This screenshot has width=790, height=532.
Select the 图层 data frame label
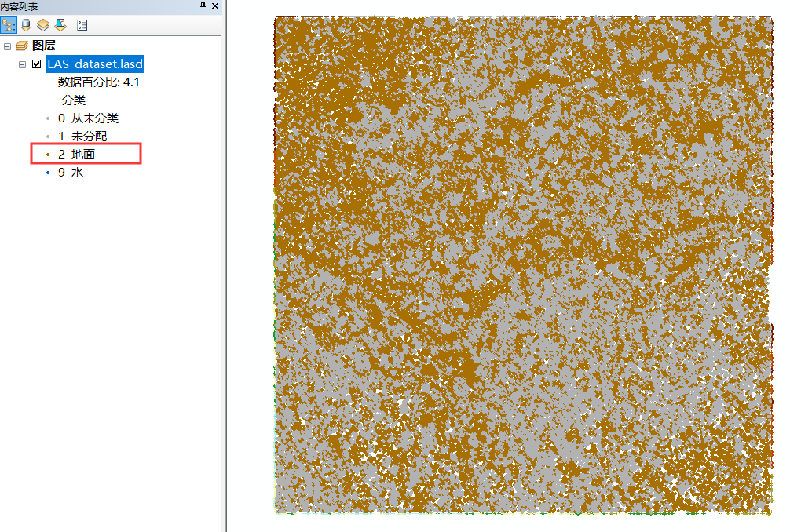click(44, 46)
